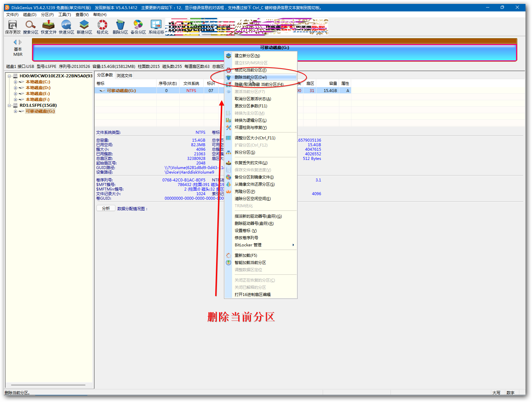The height and width of the screenshot is (402, 532).
Task: Expand the BitLocker 管理 submenu arrow
Action: [x=293, y=245]
